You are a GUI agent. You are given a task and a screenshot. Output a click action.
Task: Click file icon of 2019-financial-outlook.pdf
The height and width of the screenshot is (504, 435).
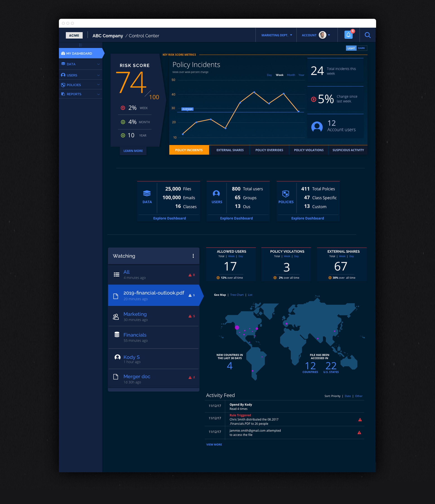[116, 296]
